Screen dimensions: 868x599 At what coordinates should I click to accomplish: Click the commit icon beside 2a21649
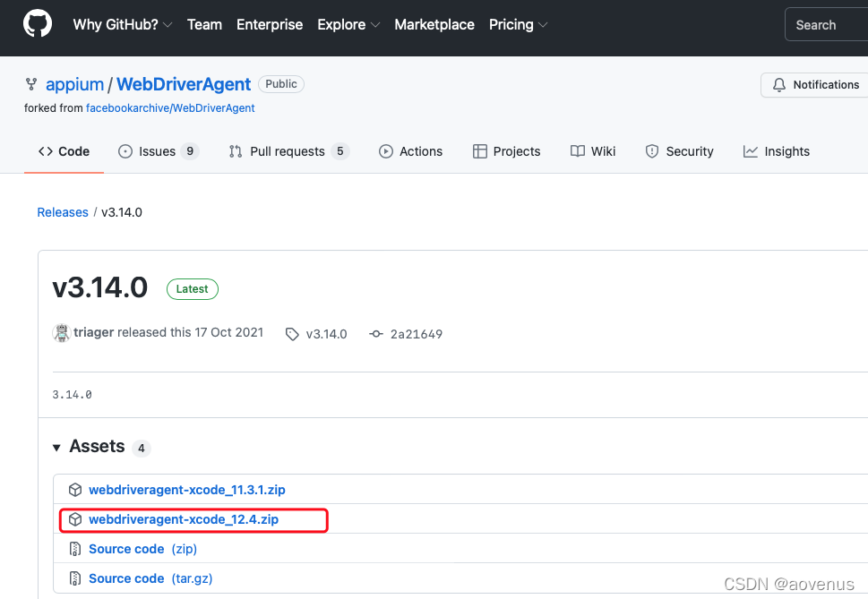376,334
